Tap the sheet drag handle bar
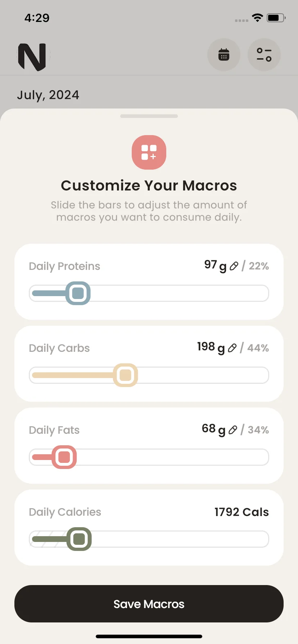The image size is (298, 644). [149, 116]
